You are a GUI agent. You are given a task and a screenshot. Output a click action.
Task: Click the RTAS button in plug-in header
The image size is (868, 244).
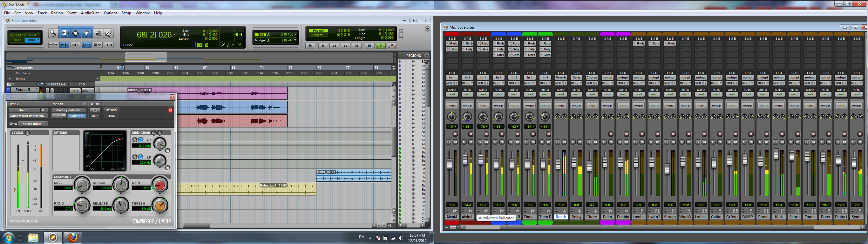[111, 116]
